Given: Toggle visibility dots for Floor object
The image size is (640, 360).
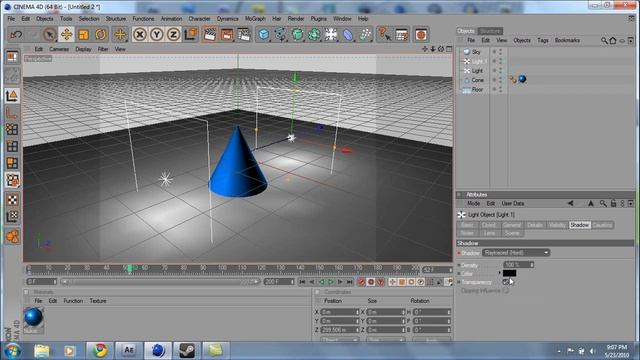Looking at the screenshot, I should tap(500, 89).
